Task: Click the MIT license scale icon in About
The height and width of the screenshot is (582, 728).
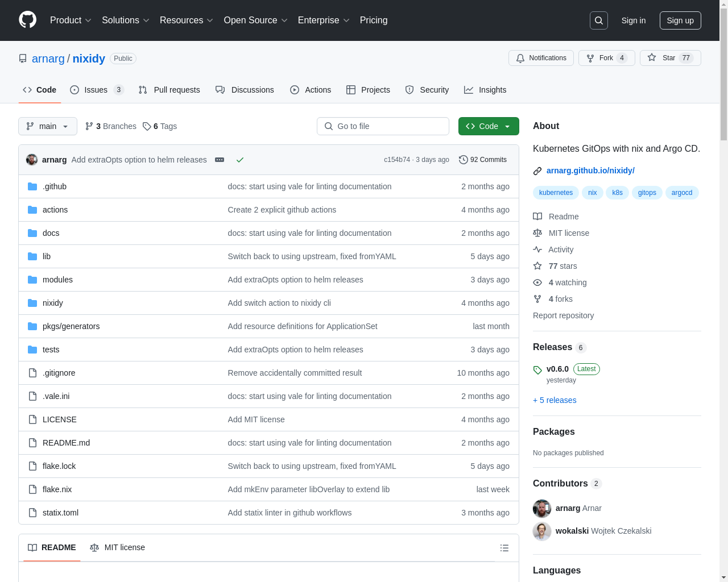Action: 537,233
